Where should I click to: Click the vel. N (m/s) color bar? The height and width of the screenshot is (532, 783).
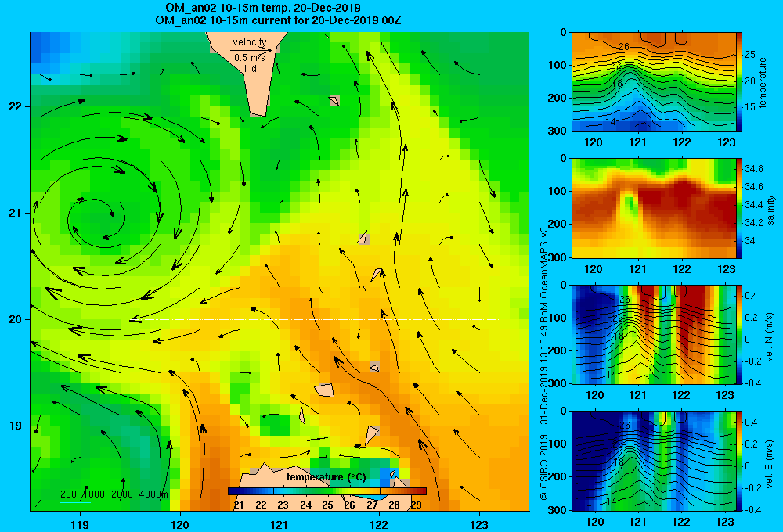click(x=739, y=334)
